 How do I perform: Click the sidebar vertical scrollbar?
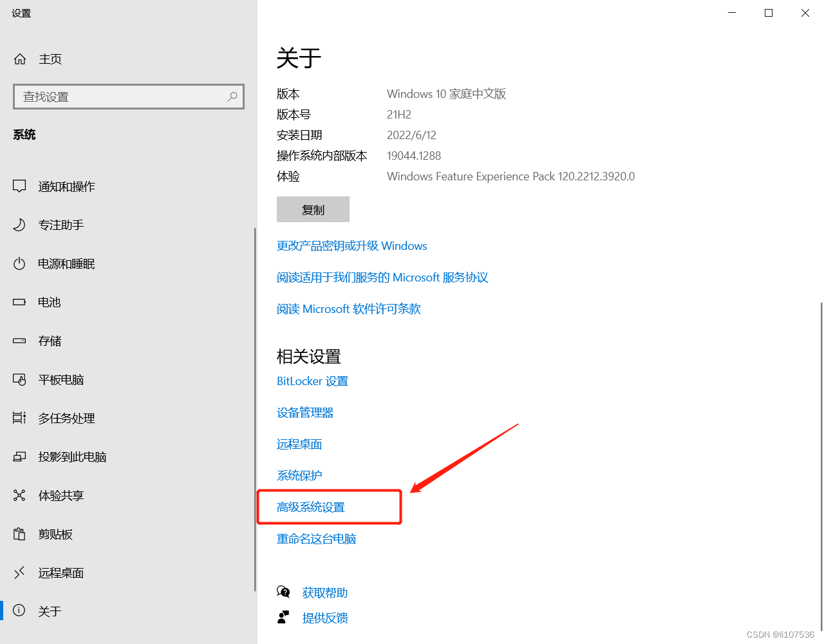click(x=256, y=410)
